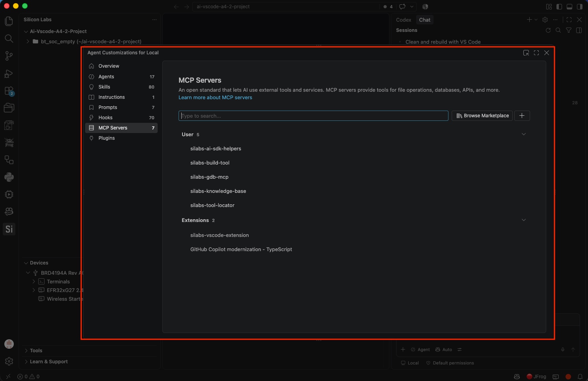
Task: Open the Run and Debug view
Action: click(9, 73)
